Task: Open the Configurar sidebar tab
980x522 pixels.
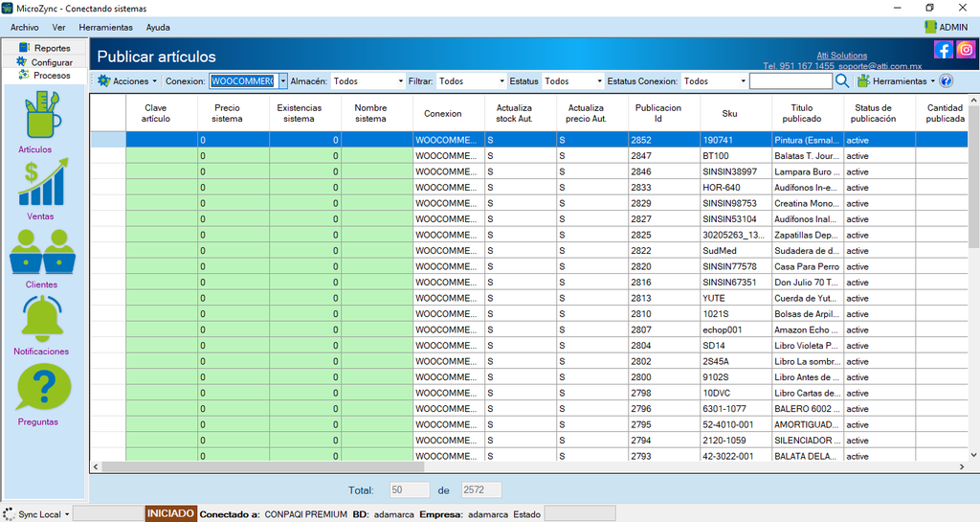Action: 45,62
